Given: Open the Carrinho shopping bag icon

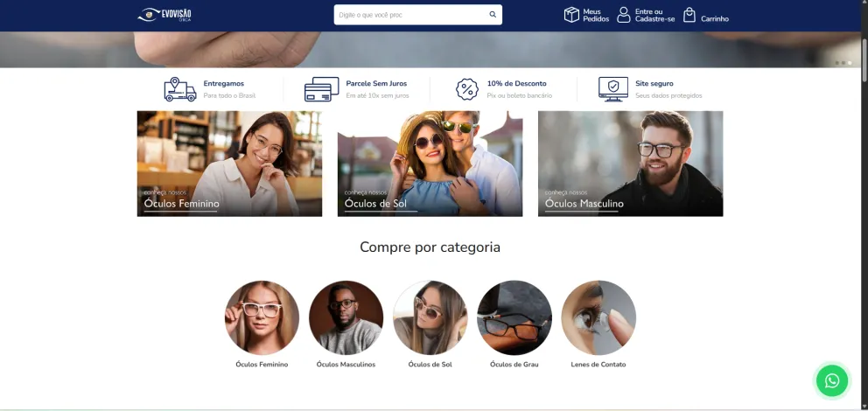Looking at the screenshot, I should 689,15.
